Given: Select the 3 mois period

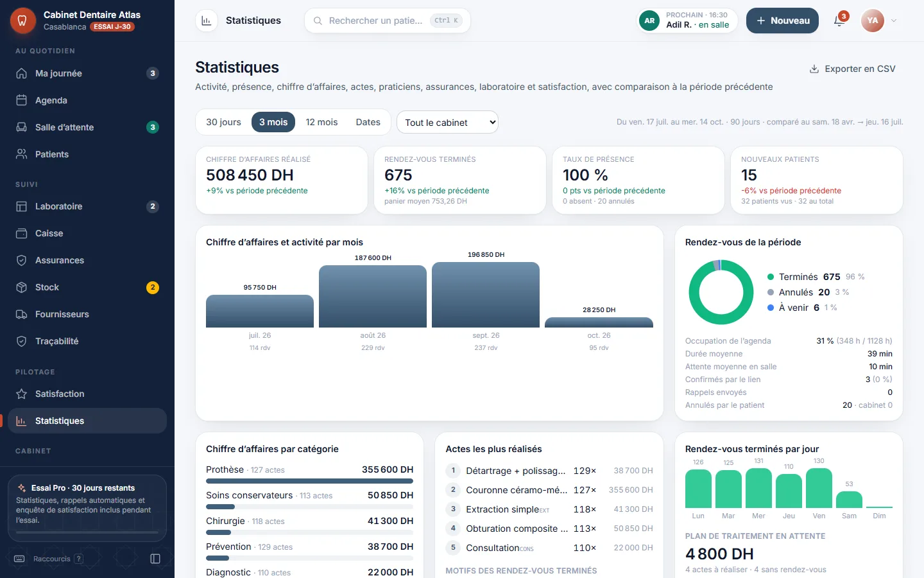Looking at the screenshot, I should coord(273,122).
